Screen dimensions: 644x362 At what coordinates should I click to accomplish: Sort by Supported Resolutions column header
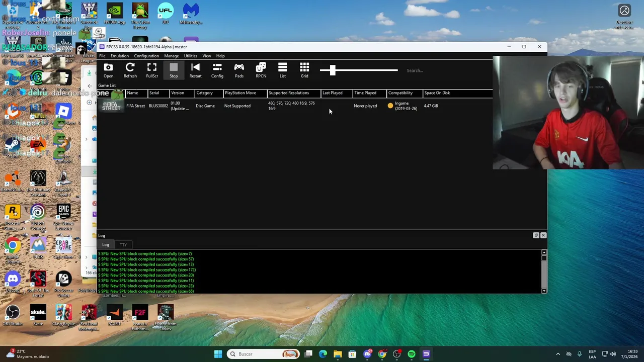pyautogui.click(x=294, y=93)
